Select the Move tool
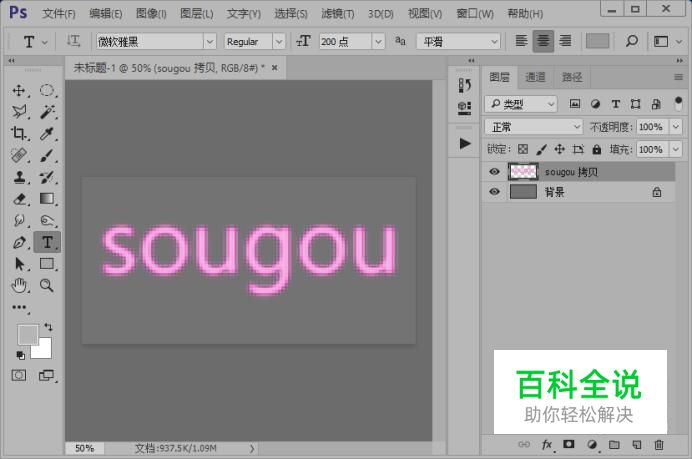This screenshot has height=459, width=692. pos(19,90)
